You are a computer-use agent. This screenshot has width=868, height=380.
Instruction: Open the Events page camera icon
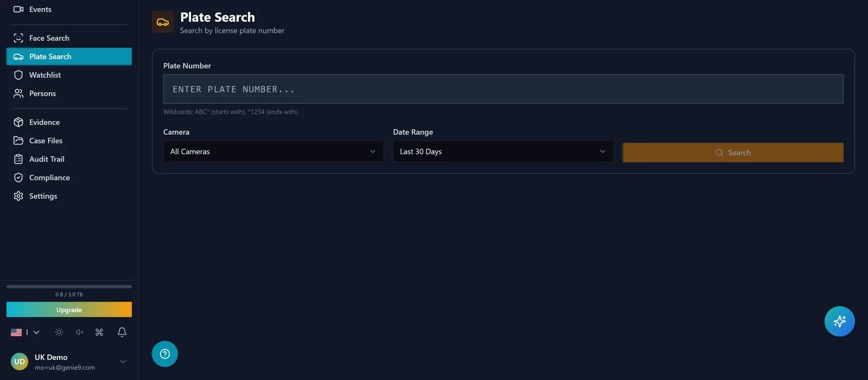18,9
